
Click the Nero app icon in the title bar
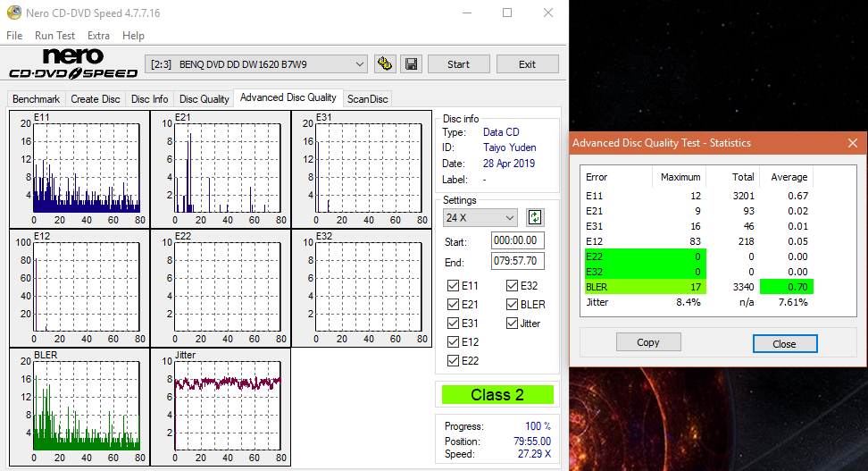click(13, 13)
